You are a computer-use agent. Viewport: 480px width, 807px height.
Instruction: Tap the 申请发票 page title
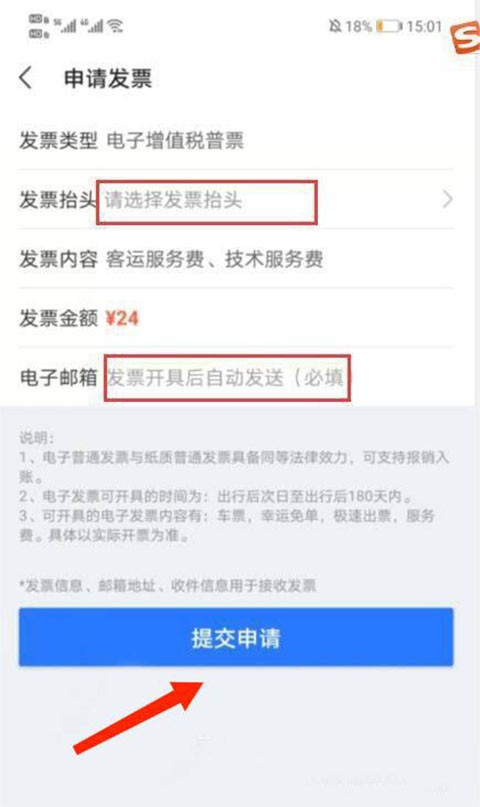click(x=108, y=79)
